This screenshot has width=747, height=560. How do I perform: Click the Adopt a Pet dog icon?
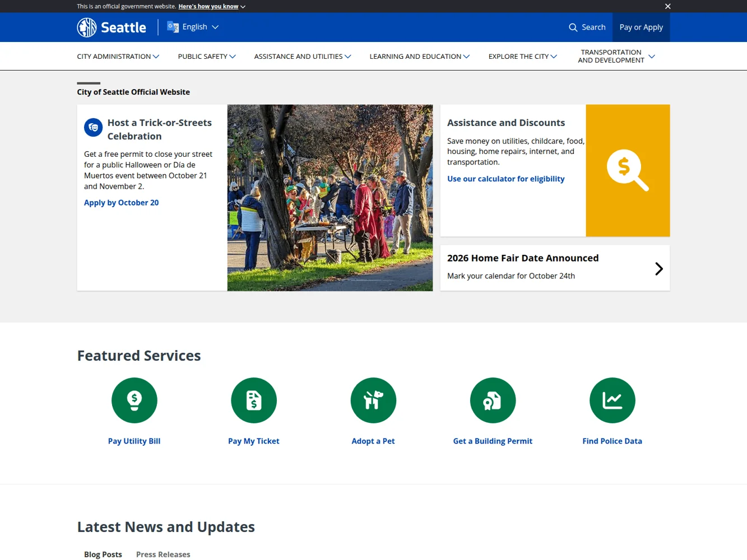pyautogui.click(x=373, y=400)
